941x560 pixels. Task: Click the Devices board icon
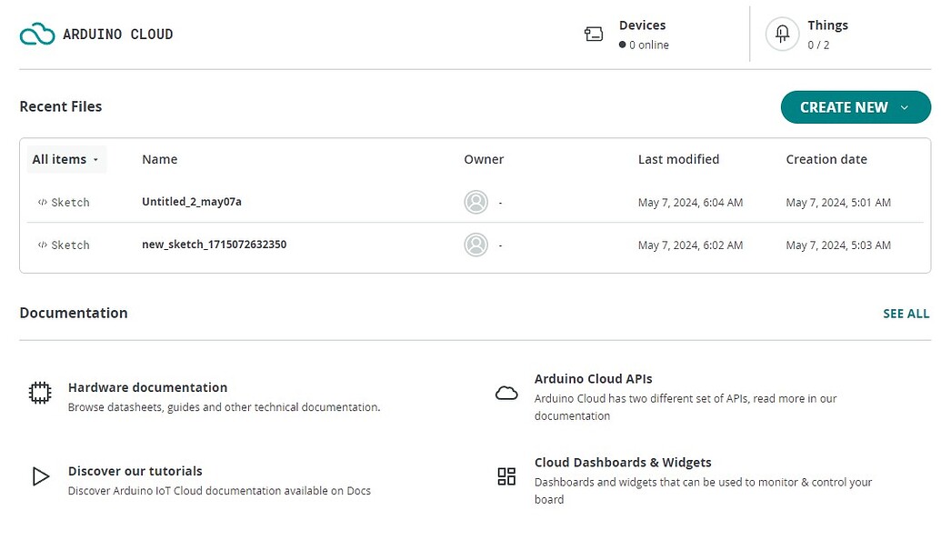tap(594, 35)
